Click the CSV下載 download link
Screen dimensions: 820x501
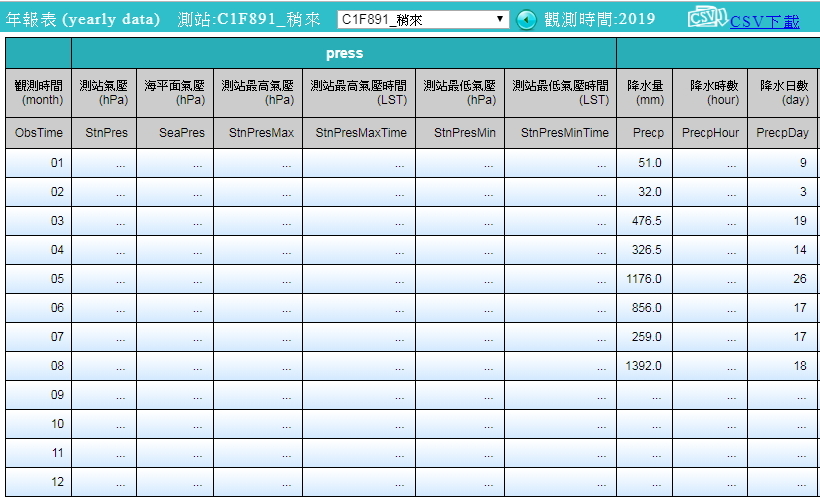point(764,22)
